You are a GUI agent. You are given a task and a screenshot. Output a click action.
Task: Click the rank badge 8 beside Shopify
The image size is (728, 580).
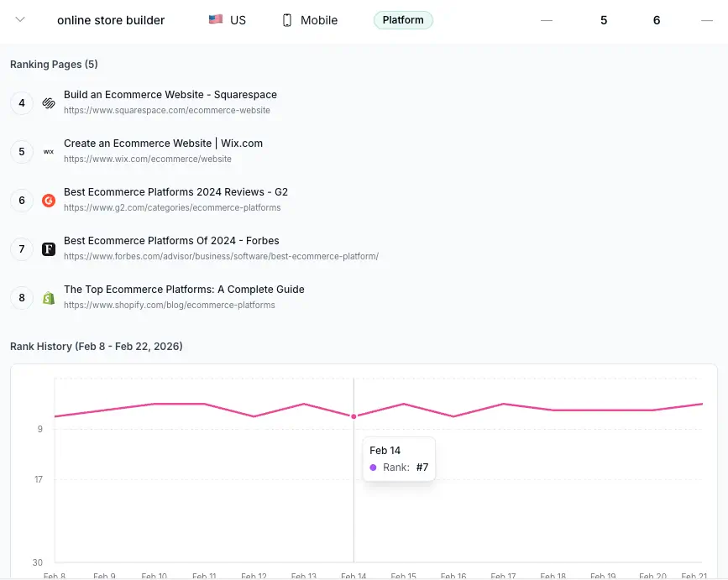click(21, 297)
